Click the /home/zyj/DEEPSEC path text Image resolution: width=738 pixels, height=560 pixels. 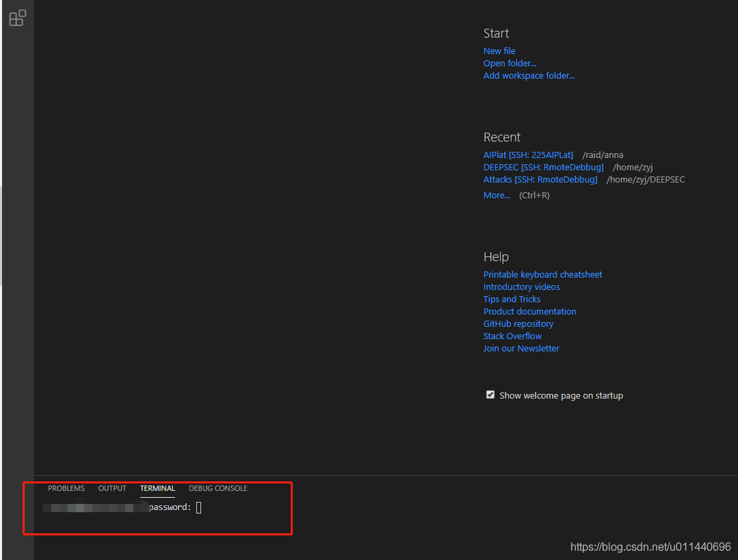pos(645,179)
